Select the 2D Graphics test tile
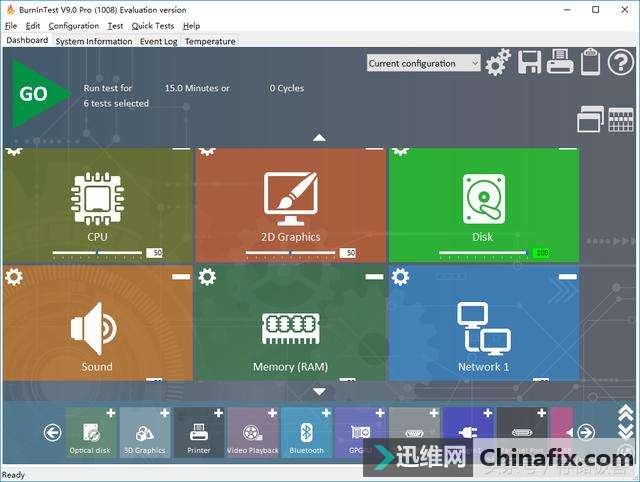Screen dimensions: 640x482 (x=291, y=205)
